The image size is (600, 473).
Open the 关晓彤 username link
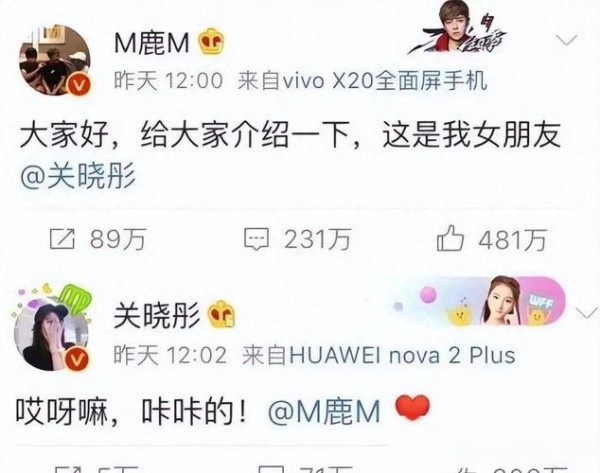[157, 315]
